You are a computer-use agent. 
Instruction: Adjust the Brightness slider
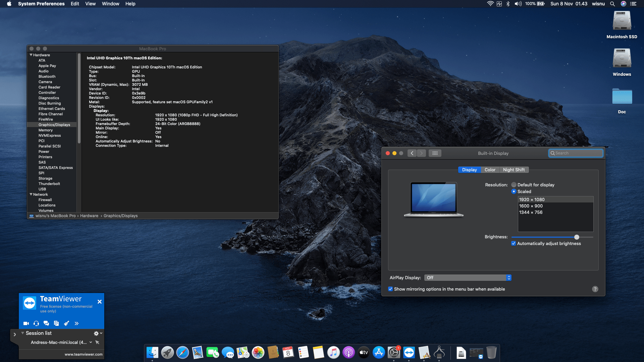pos(577,237)
